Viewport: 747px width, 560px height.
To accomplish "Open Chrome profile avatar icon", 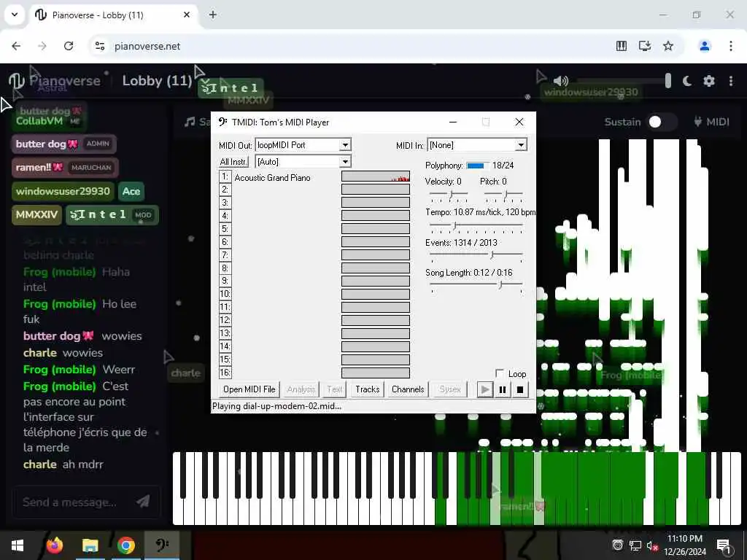I will 704,46.
